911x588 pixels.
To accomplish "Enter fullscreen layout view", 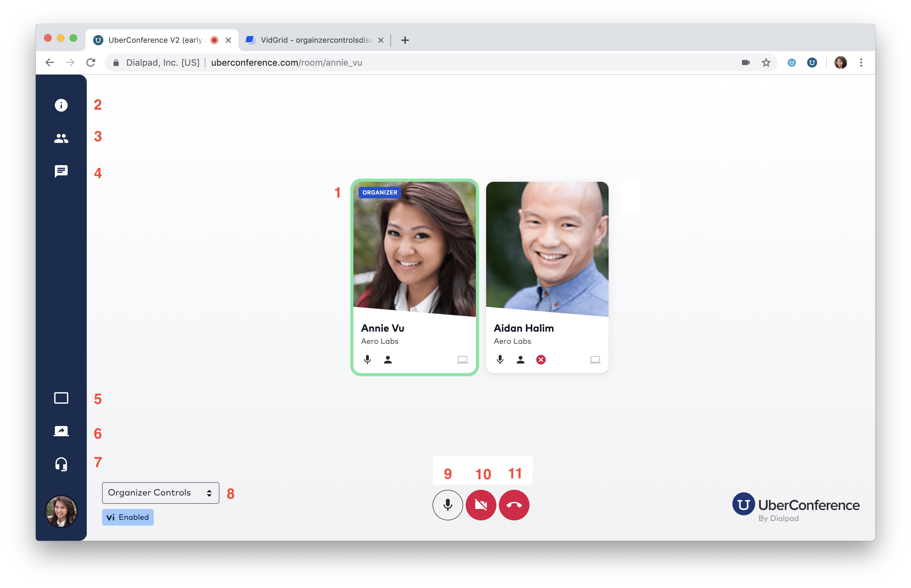I will pos(61,398).
